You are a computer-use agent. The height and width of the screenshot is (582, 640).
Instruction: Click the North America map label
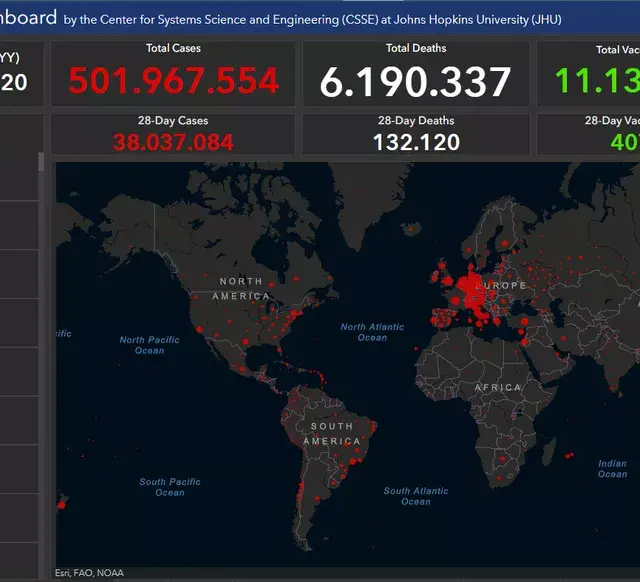pos(241,288)
